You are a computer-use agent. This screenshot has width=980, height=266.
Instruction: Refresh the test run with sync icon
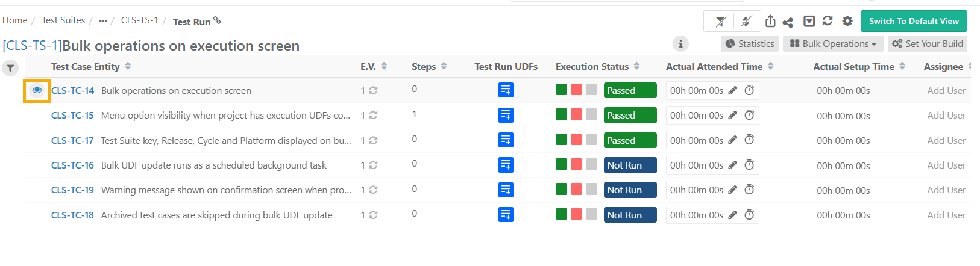tap(828, 21)
